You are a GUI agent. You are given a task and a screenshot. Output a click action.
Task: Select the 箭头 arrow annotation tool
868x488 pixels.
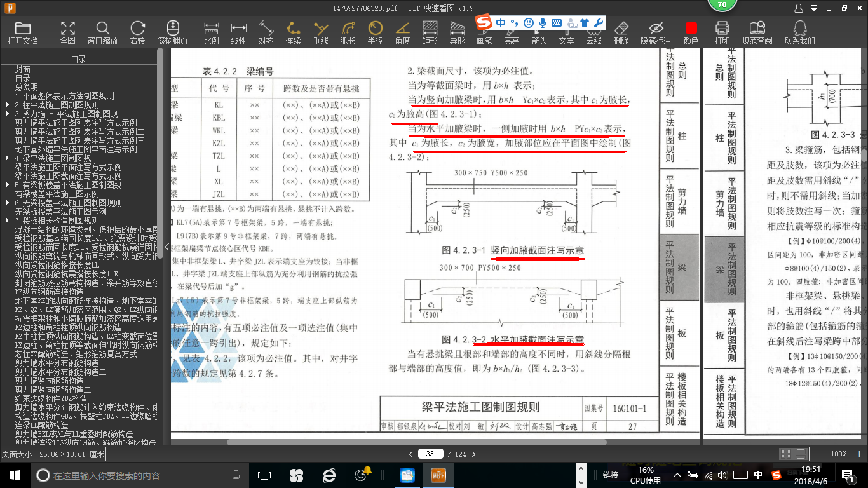pyautogui.click(x=539, y=41)
